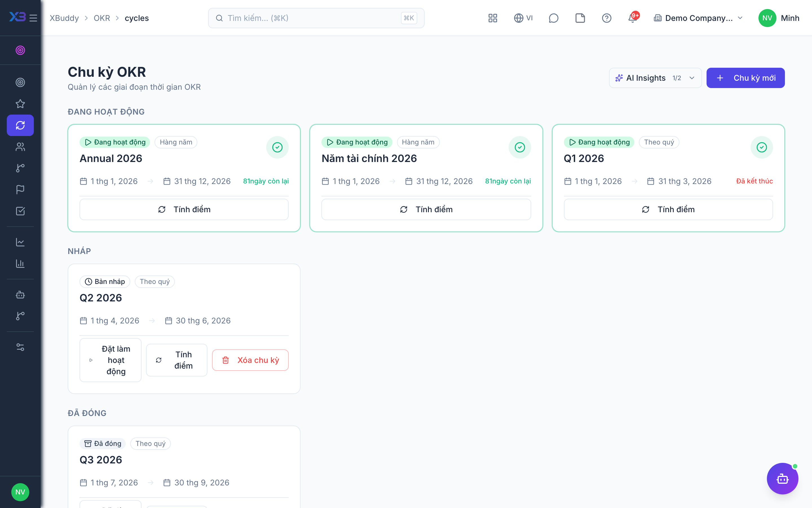Viewport: 812px width, 508px height.
Task: Click Đặt làm hoạt động on Q2 2026
Action: pyautogui.click(x=111, y=360)
